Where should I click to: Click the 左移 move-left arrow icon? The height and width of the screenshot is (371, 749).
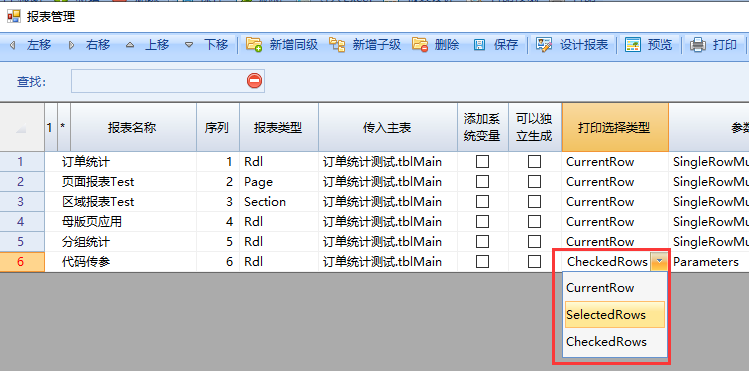pos(12,45)
